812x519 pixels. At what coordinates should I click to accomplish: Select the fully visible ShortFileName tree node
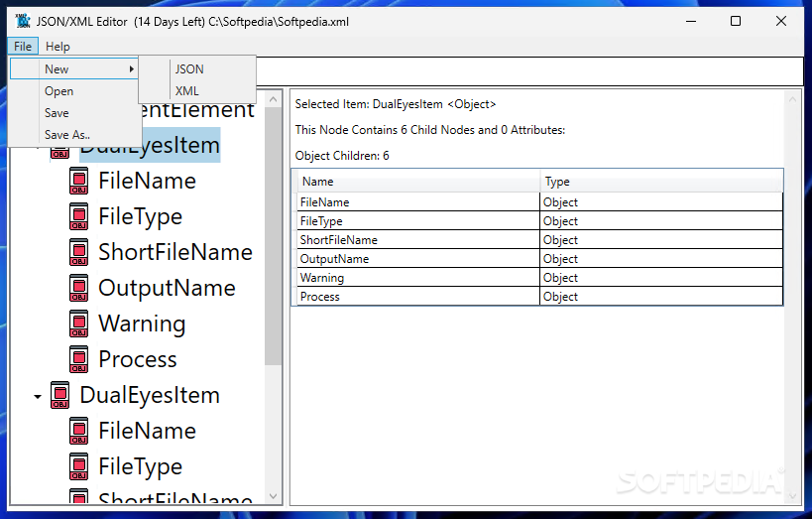coord(175,252)
